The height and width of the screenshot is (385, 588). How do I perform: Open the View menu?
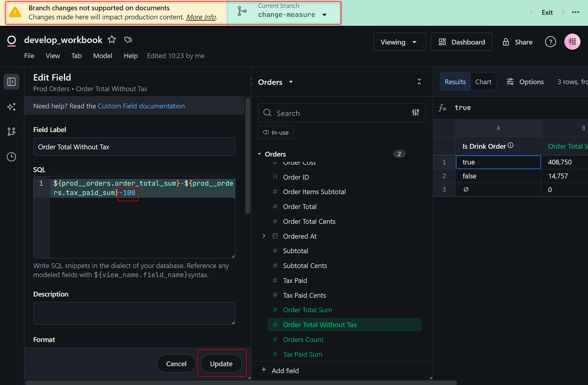(x=53, y=56)
